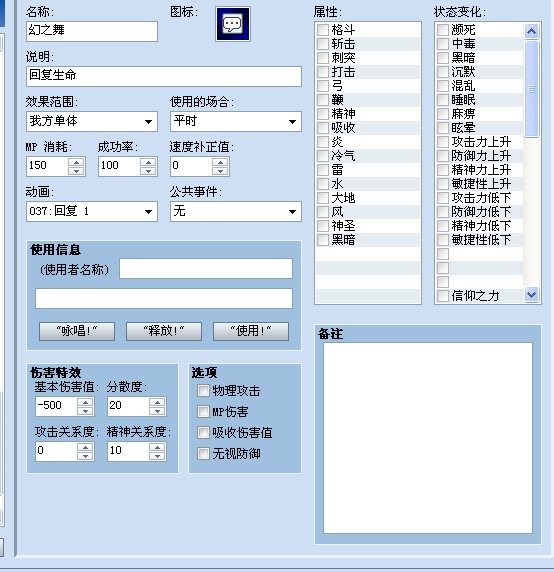The height and width of the screenshot is (572, 554).
Task: Increase the 分散度 value
Action: click(x=157, y=402)
